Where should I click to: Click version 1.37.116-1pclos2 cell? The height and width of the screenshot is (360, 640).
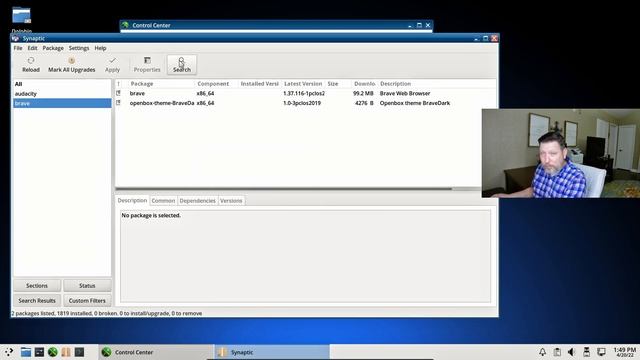point(304,93)
